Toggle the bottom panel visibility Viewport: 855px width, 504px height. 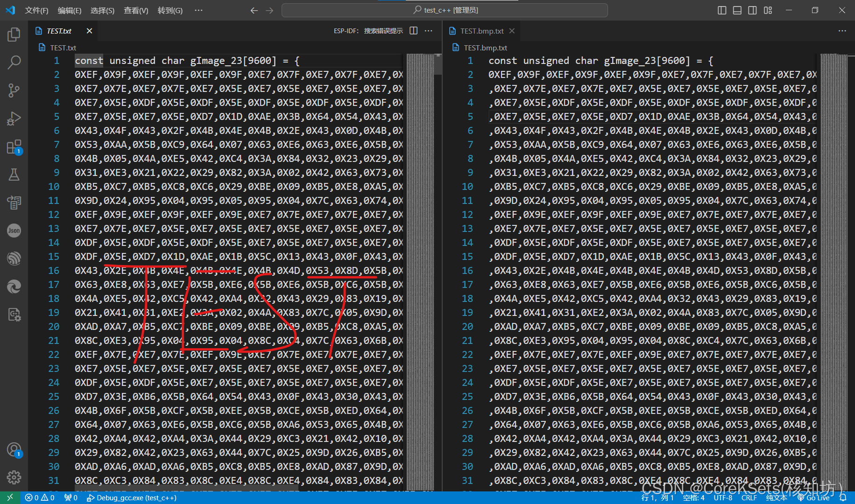(x=737, y=10)
